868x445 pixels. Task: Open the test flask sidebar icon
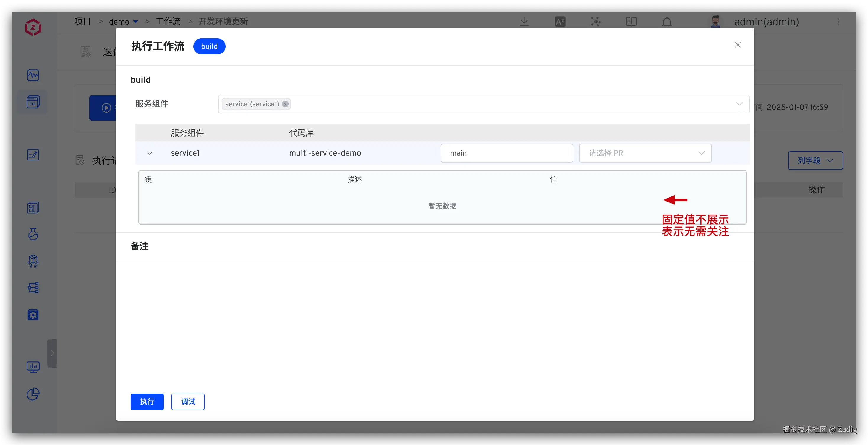[33, 234]
